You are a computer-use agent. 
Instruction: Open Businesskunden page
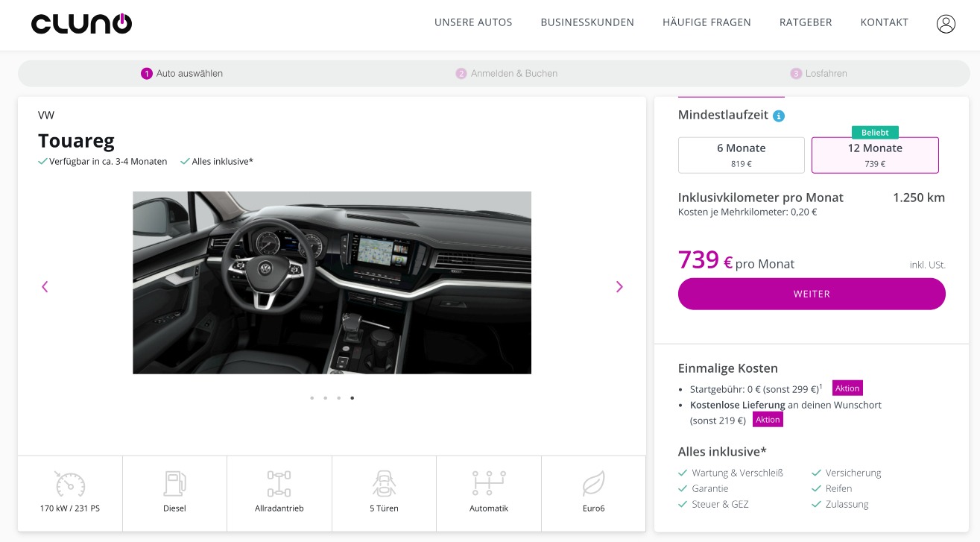point(587,22)
